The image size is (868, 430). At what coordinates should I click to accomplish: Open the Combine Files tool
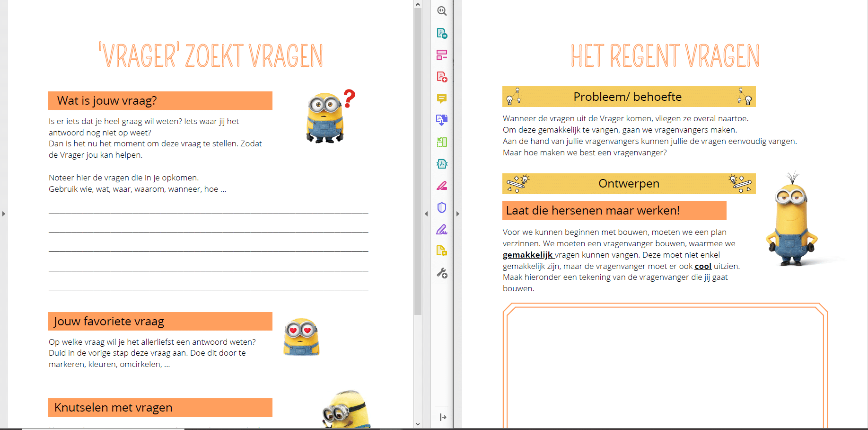coord(442,120)
